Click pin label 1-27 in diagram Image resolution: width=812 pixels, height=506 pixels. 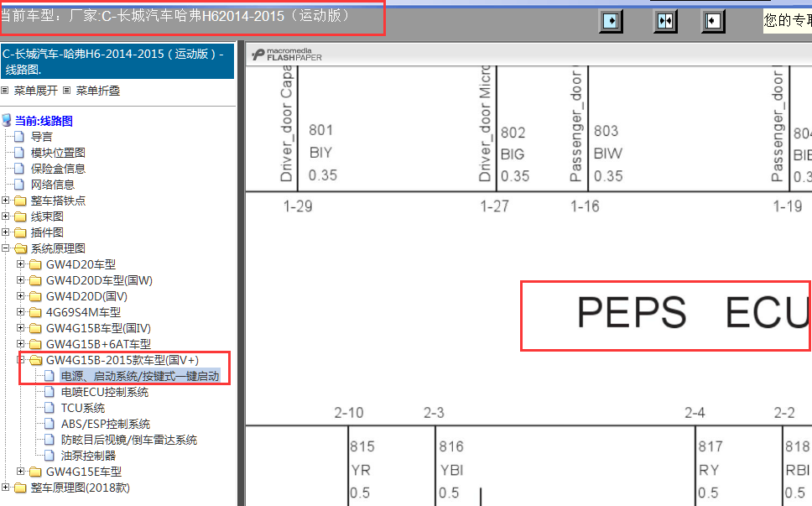(x=495, y=206)
